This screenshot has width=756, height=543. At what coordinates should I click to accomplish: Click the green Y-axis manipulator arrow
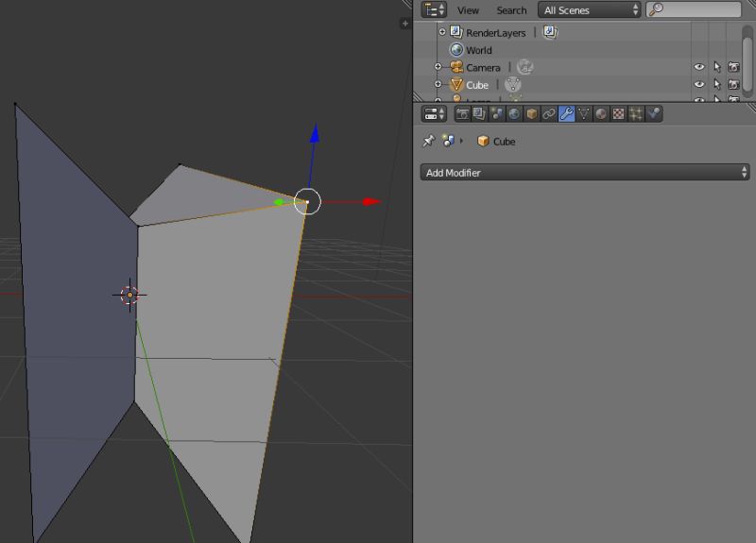[x=279, y=202]
